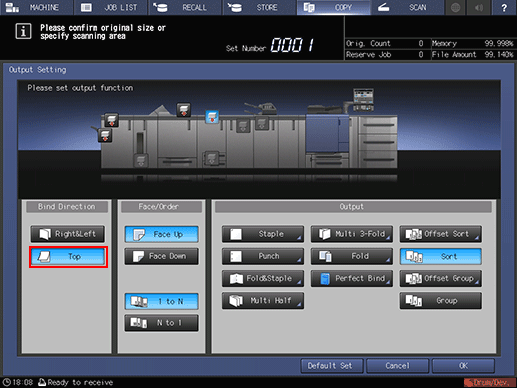Open the Punch options
This screenshot has height=388, width=517.
[x=263, y=256]
